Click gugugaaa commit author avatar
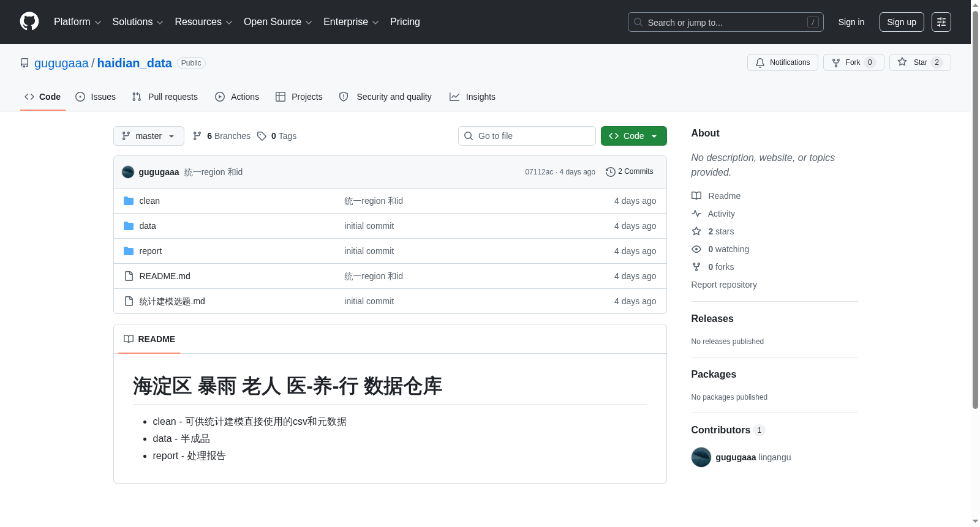980x527 pixels. pos(128,172)
